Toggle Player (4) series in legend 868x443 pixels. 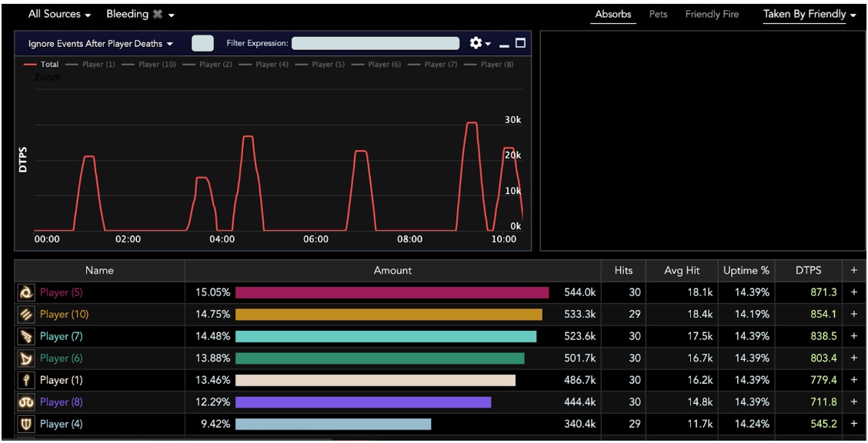tap(264, 64)
